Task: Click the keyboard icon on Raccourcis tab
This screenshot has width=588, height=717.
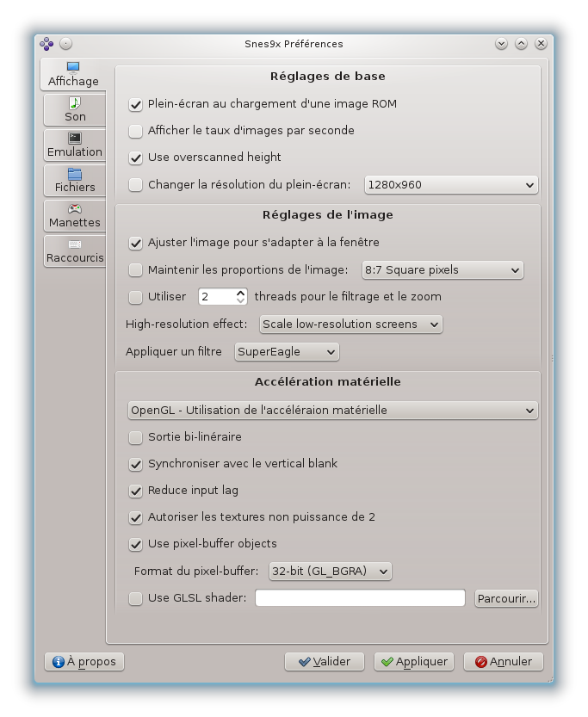Action: (x=75, y=244)
